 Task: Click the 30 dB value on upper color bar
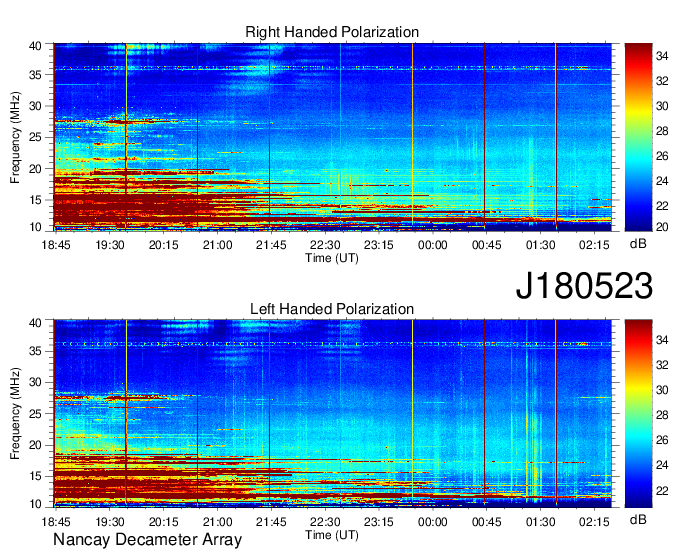662,106
